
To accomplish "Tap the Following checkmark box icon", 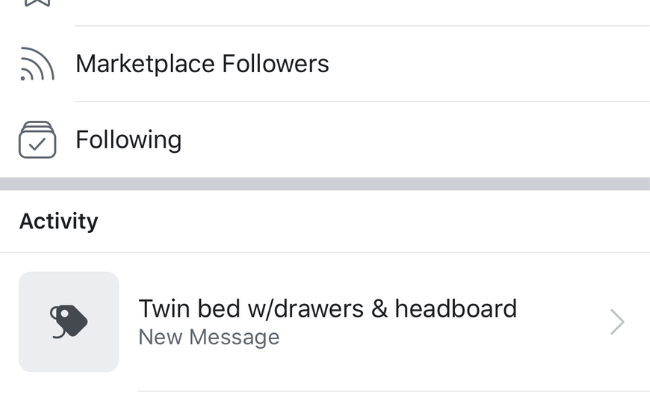I will (x=39, y=140).
